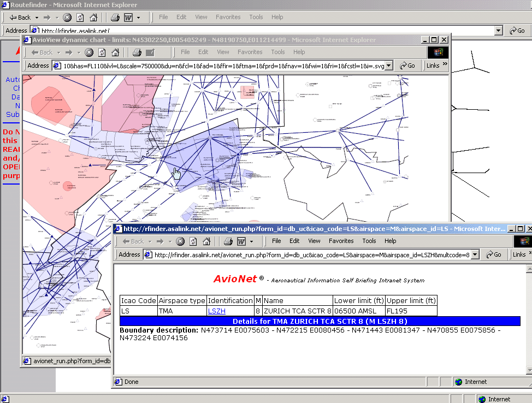
Task: Open File menu in Routefinder window
Action: click(163, 17)
